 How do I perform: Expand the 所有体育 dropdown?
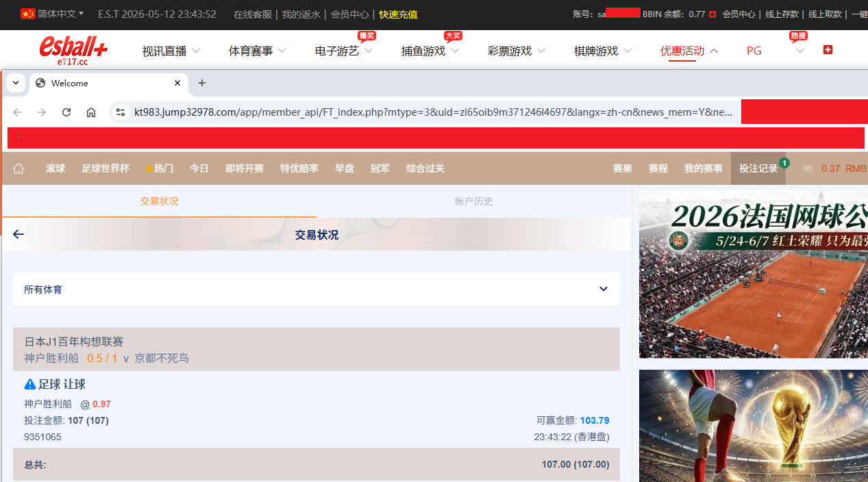pos(317,289)
